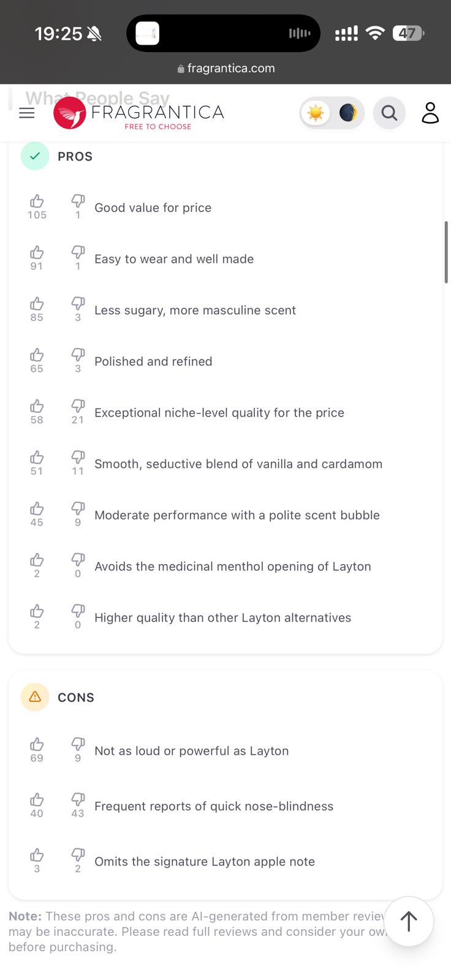The height and width of the screenshot is (980, 451).
Task: Downvote 'Good value for price'
Action: (78, 202)
